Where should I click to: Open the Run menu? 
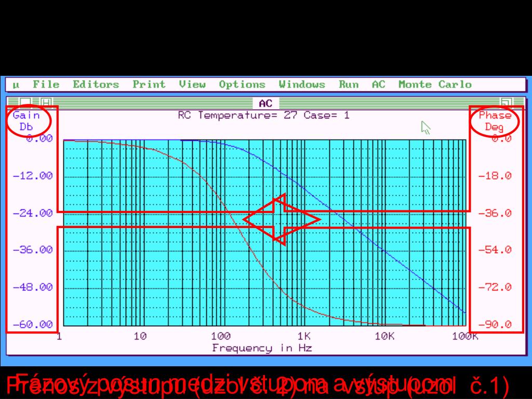[349, 84]
